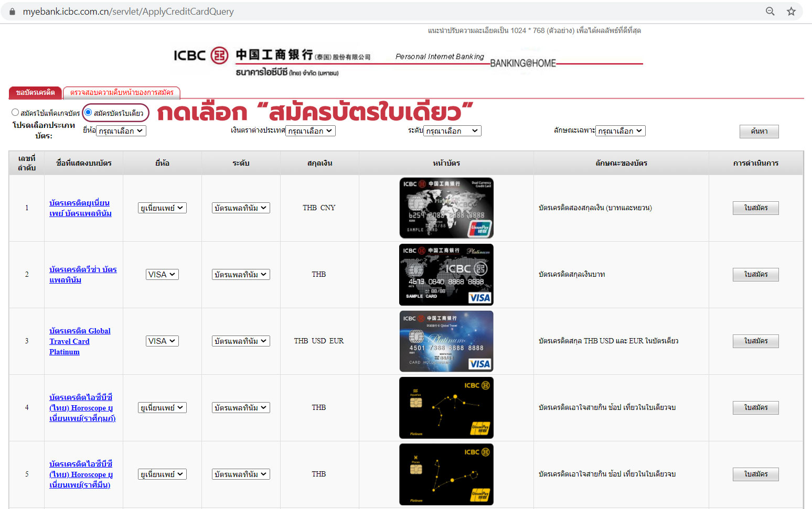Open brand dropdown in row 4

coord(162,407)
